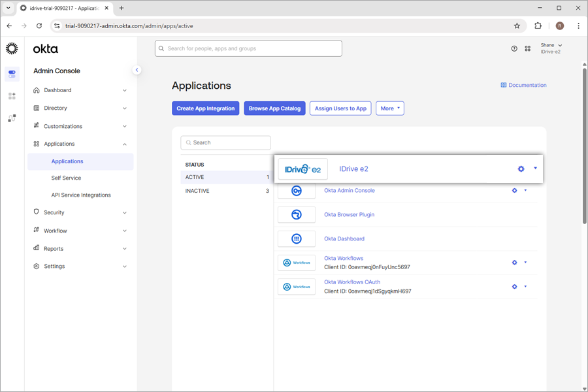Click the Okta Workflows gear icon
This screenshot has height=392, width=588.
click(514, 263)
